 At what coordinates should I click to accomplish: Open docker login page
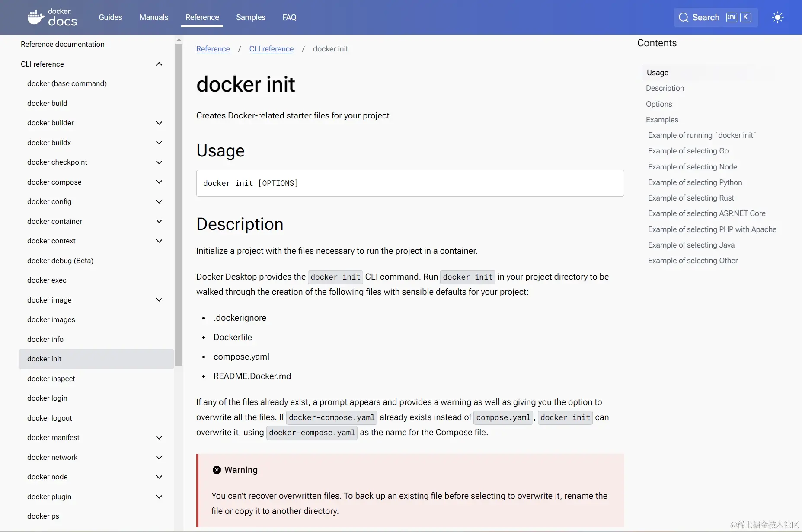pyautogui.click(x=47, y=398)
